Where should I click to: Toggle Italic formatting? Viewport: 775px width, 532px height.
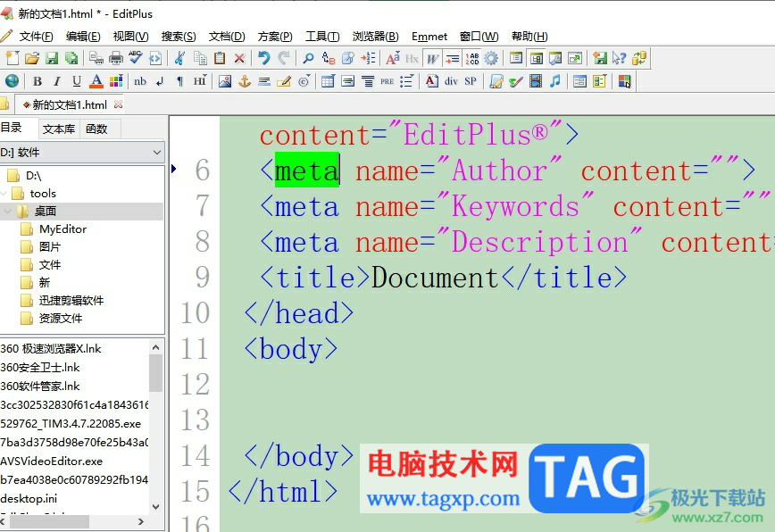(57, 81)
